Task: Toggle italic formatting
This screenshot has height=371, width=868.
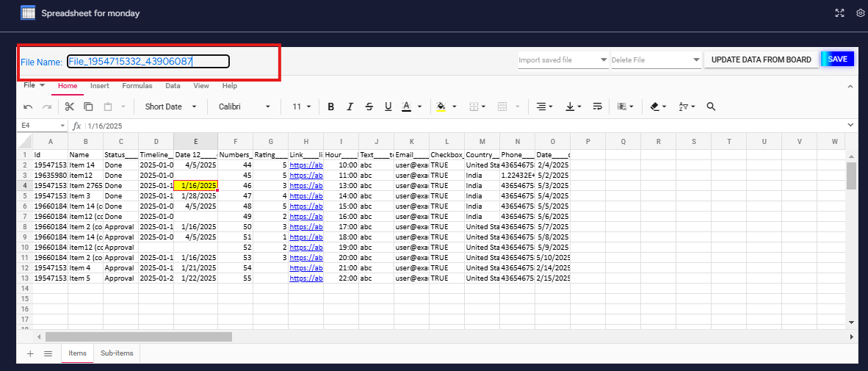Action: 350,107
